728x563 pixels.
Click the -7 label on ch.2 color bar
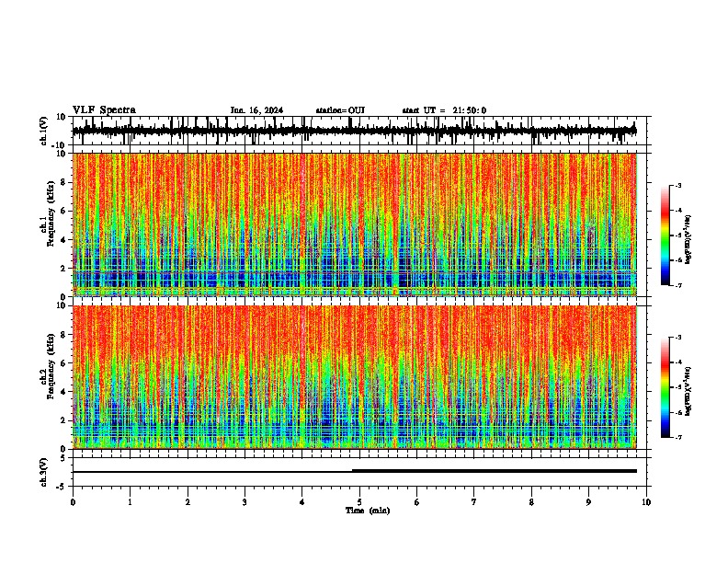pyautogui.click(x=677, y=437)
